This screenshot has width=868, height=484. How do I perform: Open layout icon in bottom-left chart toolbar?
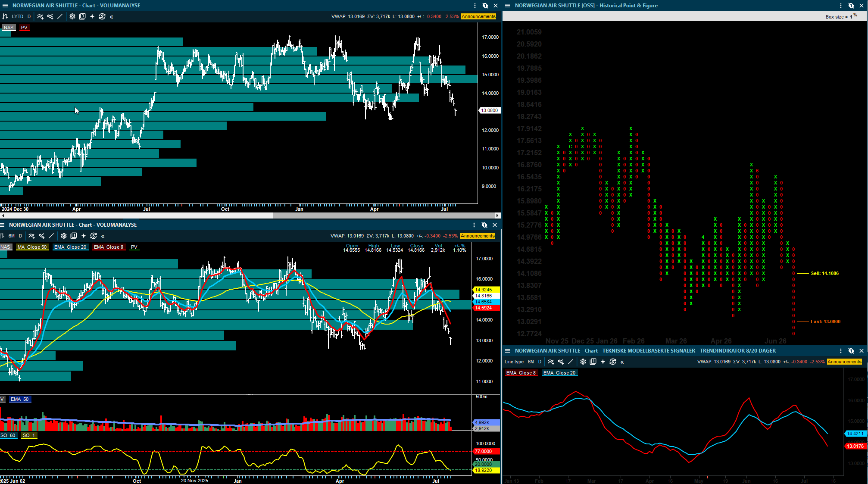(74, 236)
